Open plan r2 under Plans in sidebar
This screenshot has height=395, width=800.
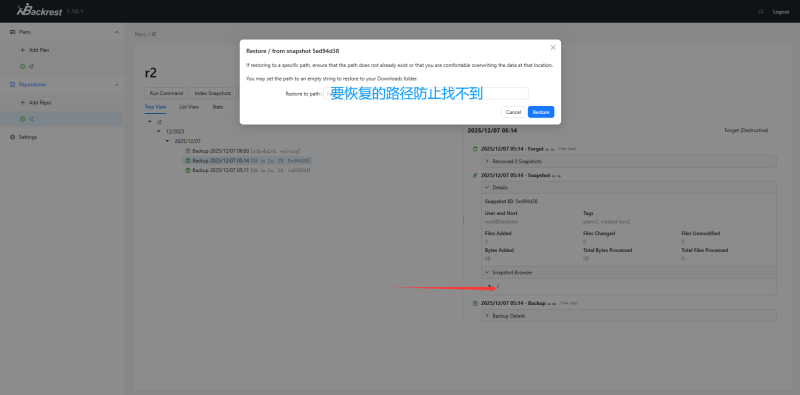(31, 66)
